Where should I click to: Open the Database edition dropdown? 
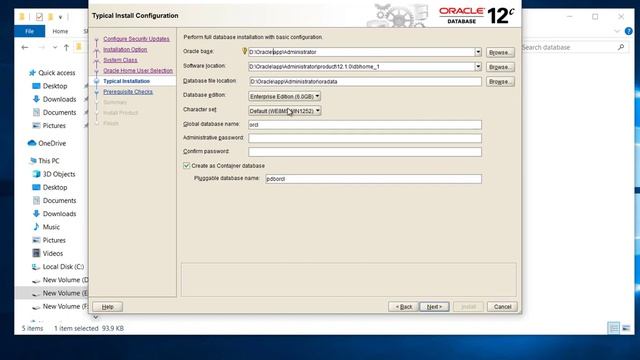(284, 96)
